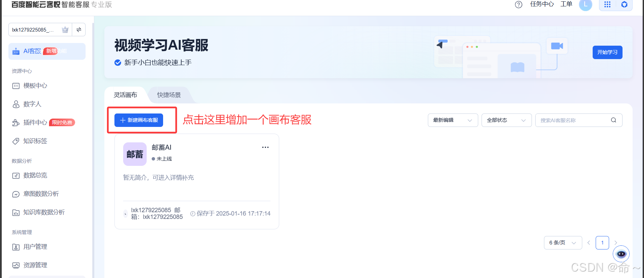Click the 插件中心 puzzle icon
The height and width of the screenshot is (278, 644).
coord(16,123)
